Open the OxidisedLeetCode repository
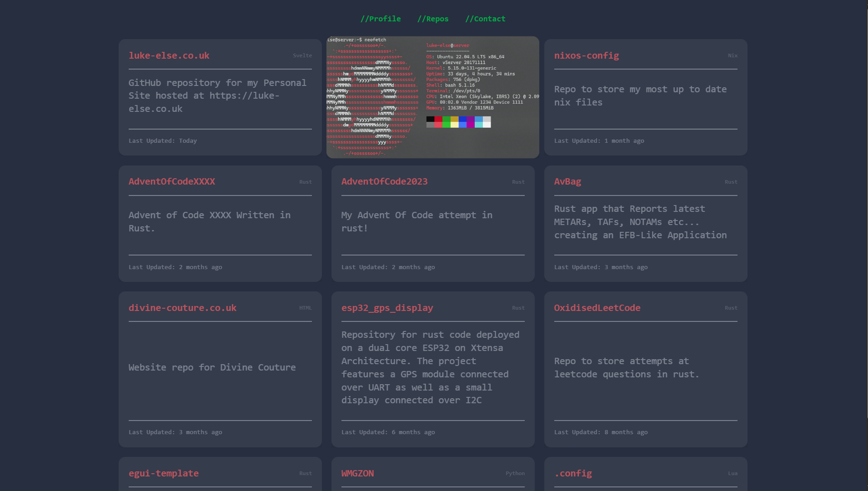 click(597, 308)
